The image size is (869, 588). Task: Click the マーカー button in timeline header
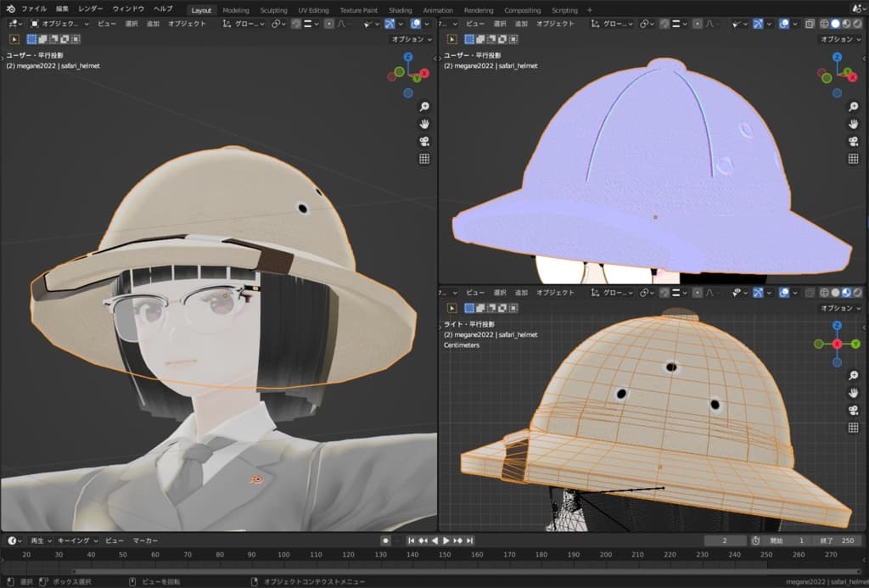tap(146, 540)
